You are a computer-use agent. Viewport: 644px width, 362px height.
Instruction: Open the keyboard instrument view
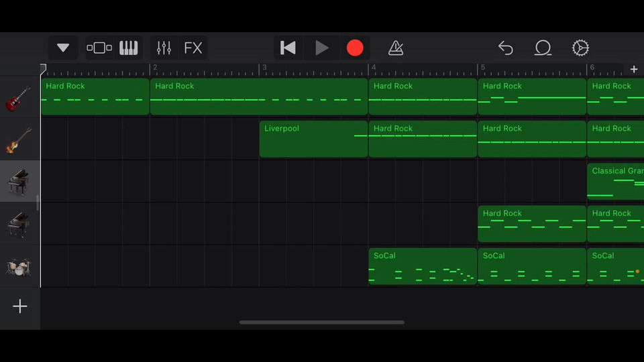(x=128, y=48)
